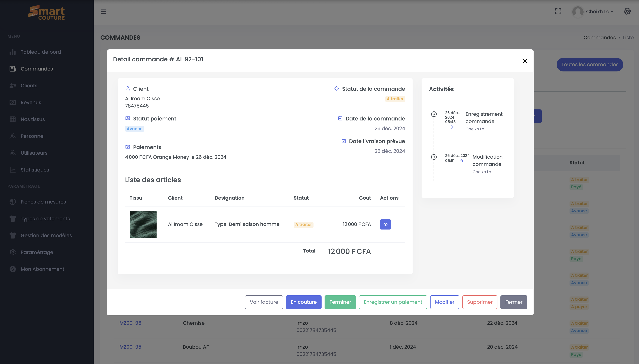Screen dimensions: 639x364
Task: Select Tableau de bord in left sidebar
Action: (41, 52)
